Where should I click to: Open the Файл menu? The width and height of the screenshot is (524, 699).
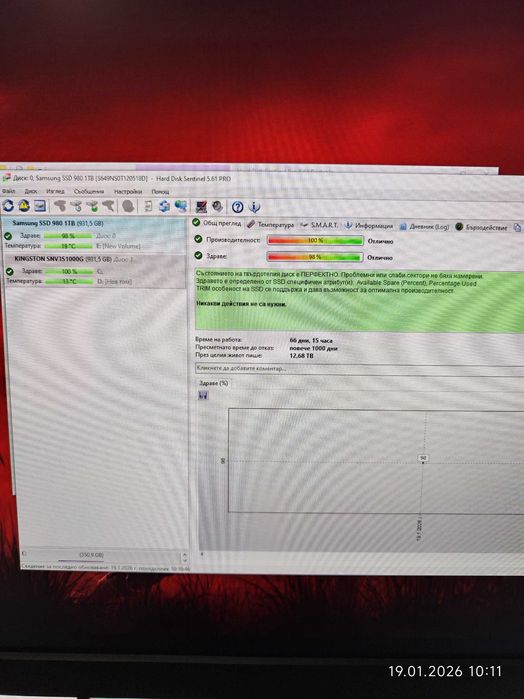8,191
